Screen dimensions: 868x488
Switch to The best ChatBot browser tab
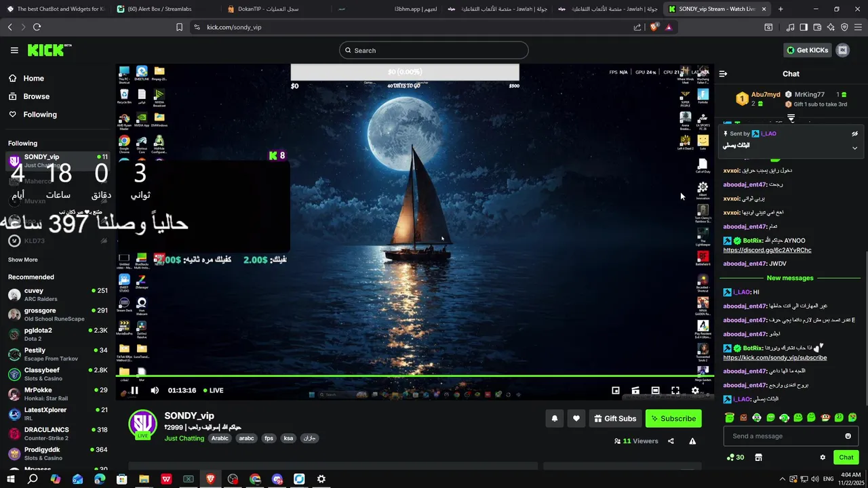tap(55, 9)
